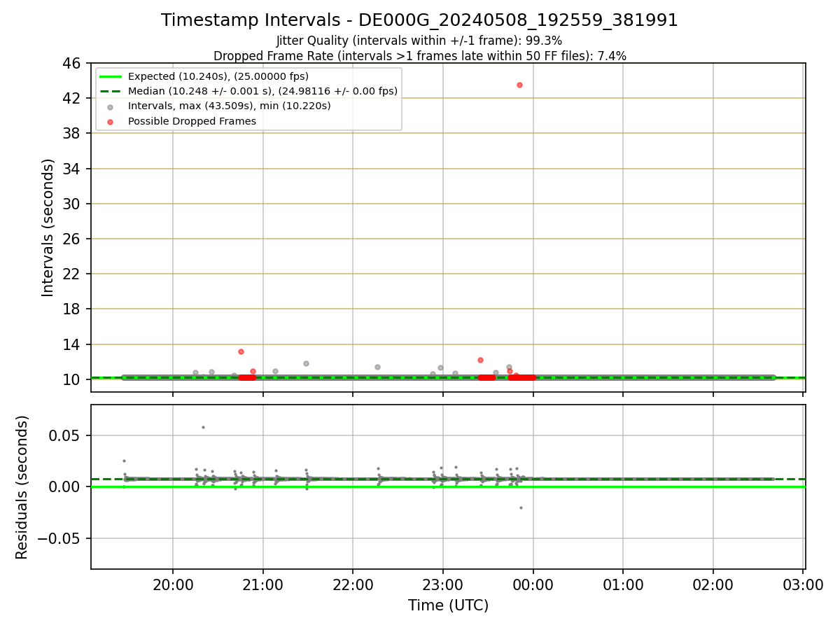The width and height of the screenshot is (840, 630).
Task: Click the red dropped-frame point near 13 seconds
Action: (x=241, y=351)
